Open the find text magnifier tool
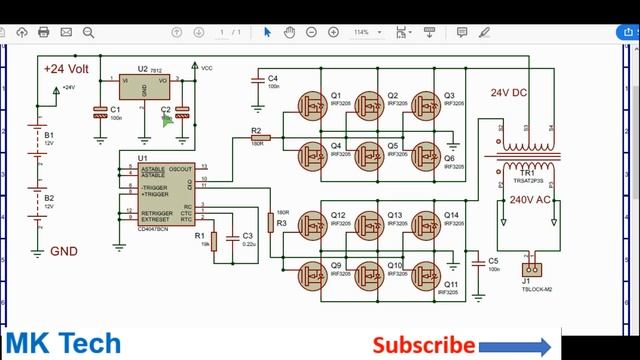Image resolution: width=640 pixels, height=360 pixels. 89,33
